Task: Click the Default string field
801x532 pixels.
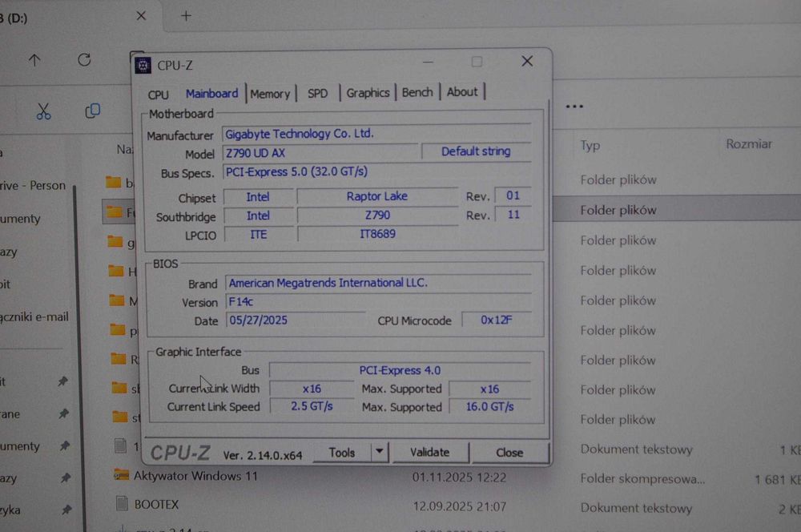Action: pyautogui.click(x=476, y=151)
